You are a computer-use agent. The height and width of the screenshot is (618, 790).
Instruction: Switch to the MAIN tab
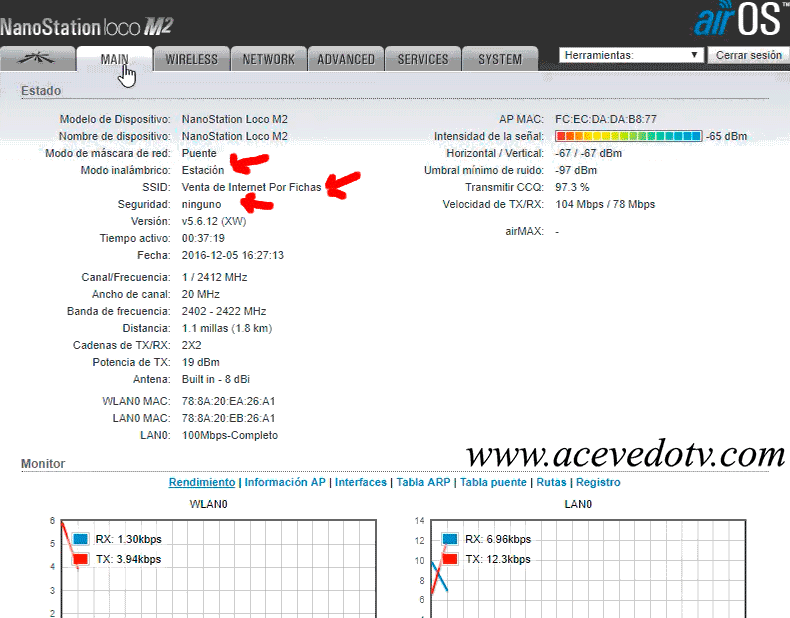(114, 59)
